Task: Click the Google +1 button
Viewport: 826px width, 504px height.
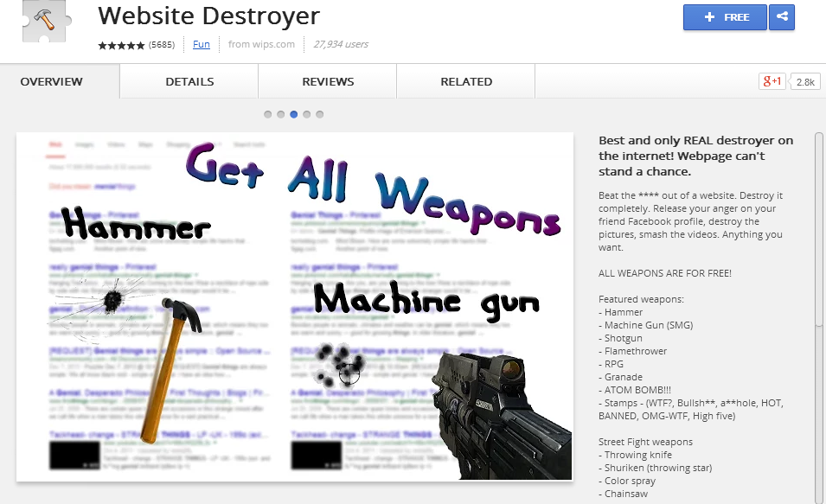Action: (x=772, y=81)
